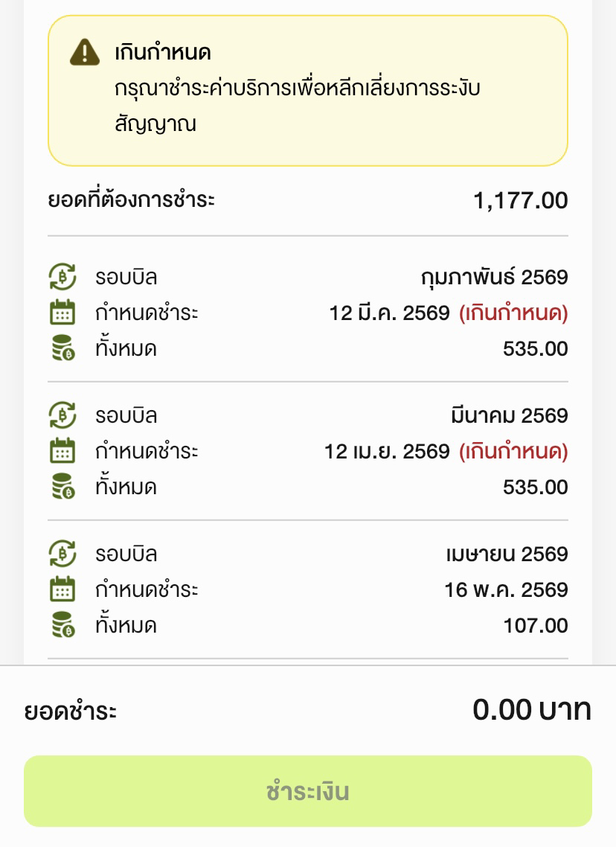This screenshot has height=847, width=616.
Task: Tap the ยอดที่ต้องการชำระ heading
Action: [131, 199]
